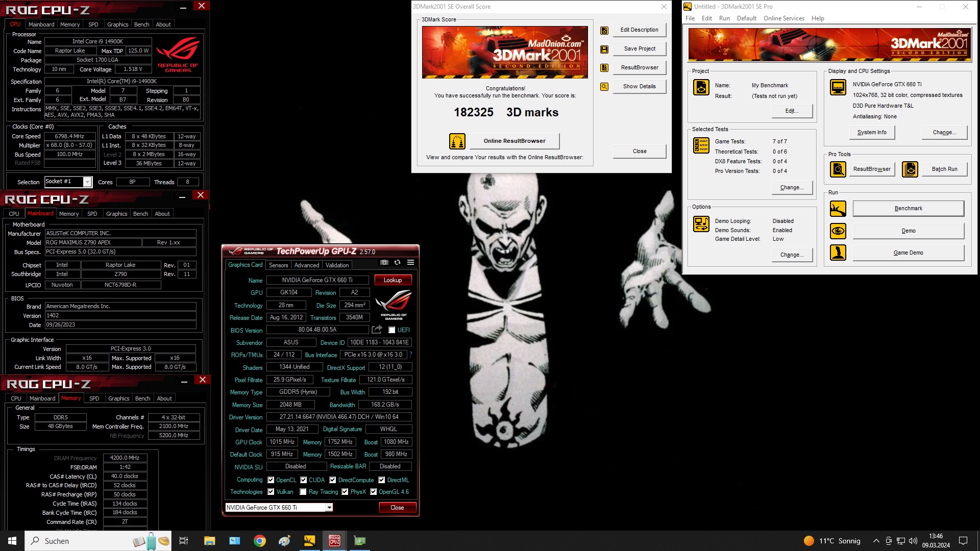Toggle the OpenCL checkbox
This screenshot has width=980, height=551.
pyautogui.click(x=271, y=480)
